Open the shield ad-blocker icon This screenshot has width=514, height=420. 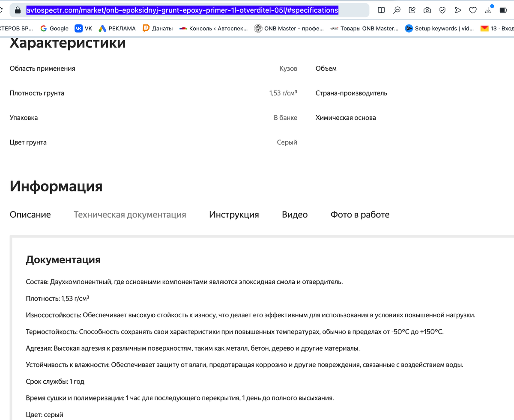coord(442,10)
